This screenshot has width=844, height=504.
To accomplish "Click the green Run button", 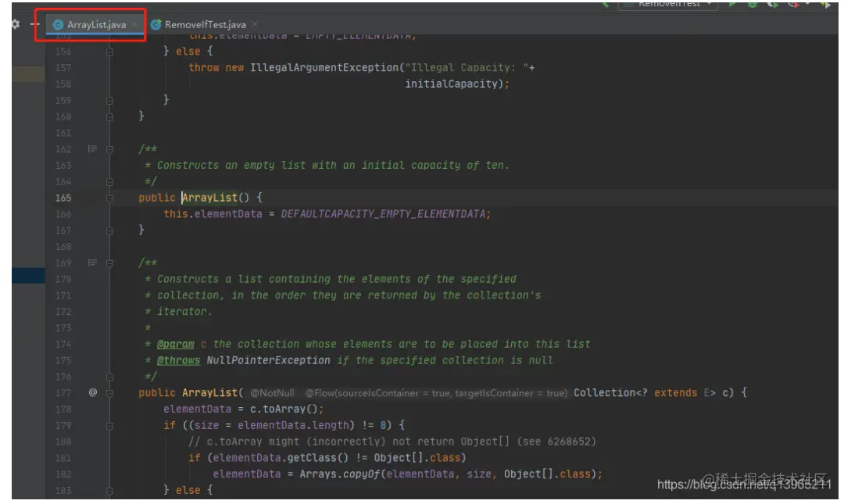I will point(732,4).
